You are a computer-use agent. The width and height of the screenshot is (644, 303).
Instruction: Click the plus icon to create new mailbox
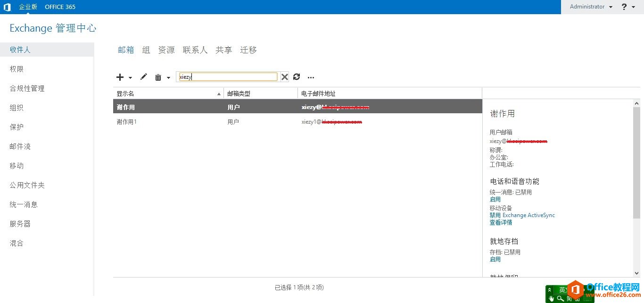pyautogui.click(x=120, y=77)
